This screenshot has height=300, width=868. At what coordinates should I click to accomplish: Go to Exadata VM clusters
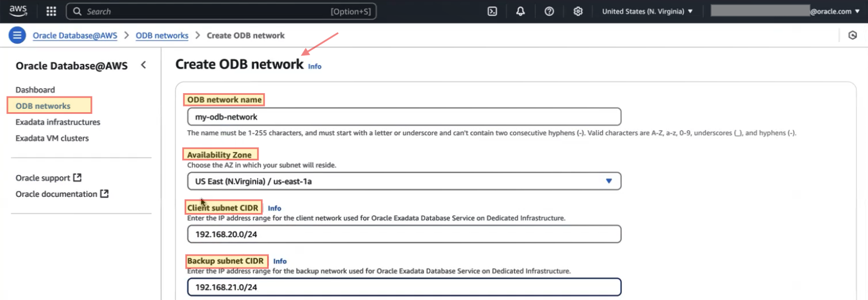click(52, 138)
